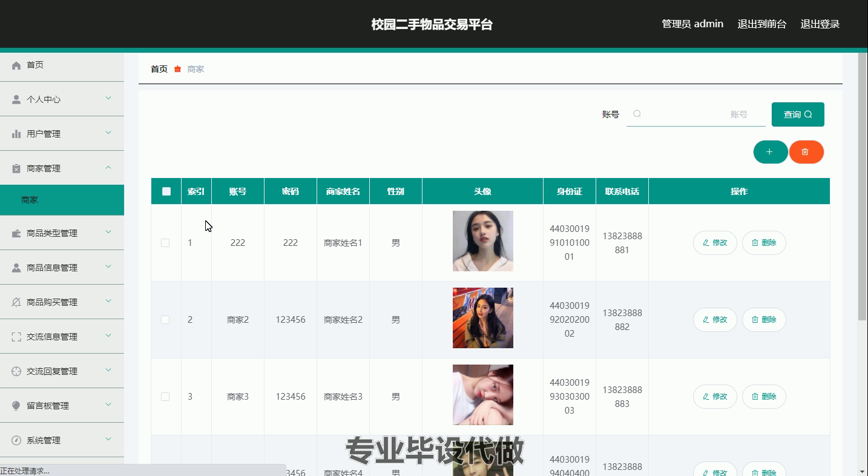The width and height of the screenshot is (868, 476).
Task: Expand the 商品类型管理 chevron
Action: click(108, 232)
